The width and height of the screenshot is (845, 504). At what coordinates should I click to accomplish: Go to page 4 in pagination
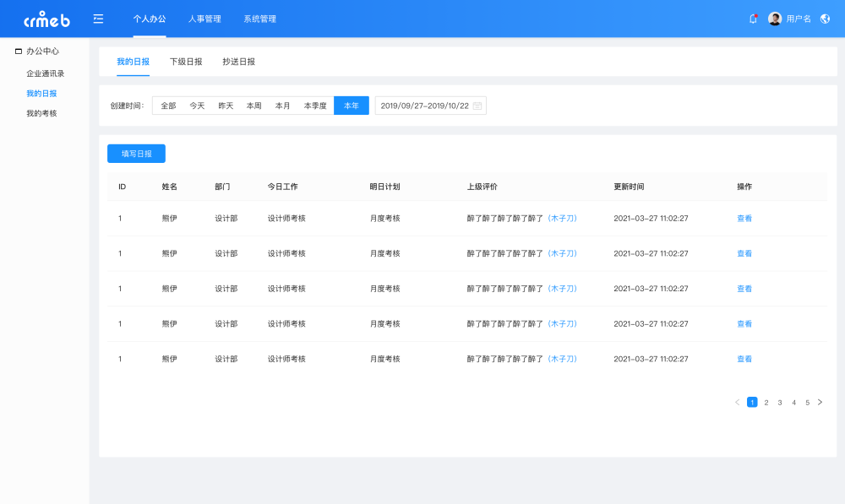(793, 402)
